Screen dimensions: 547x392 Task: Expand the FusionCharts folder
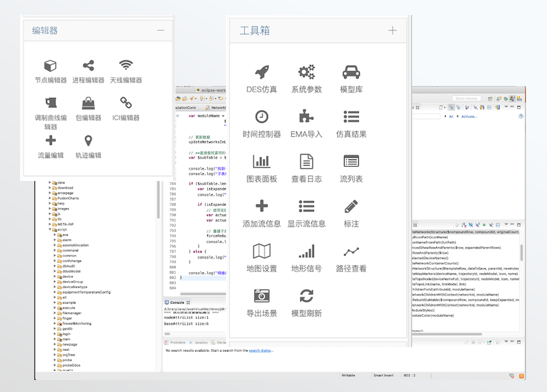(49, 198)
